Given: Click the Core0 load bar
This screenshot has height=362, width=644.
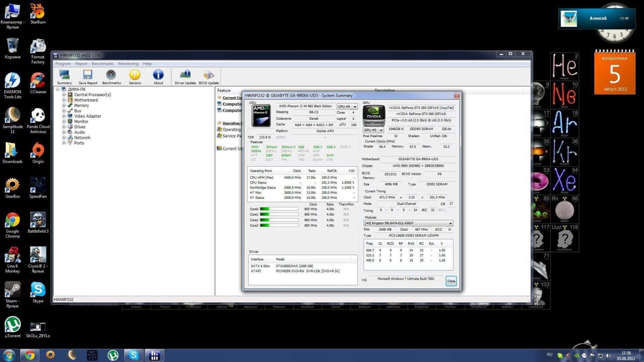Looking at the screenshot, I should click(279, 209).
